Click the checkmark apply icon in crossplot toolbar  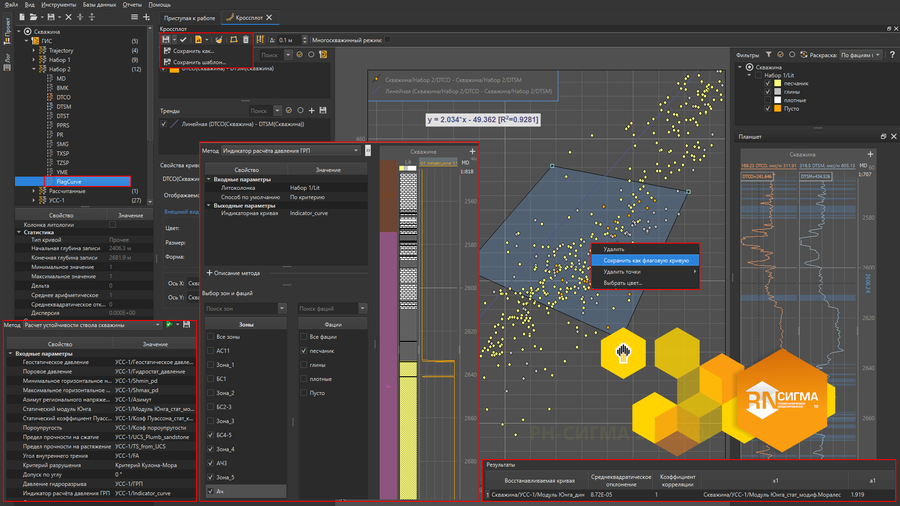(x=183, y=40)
